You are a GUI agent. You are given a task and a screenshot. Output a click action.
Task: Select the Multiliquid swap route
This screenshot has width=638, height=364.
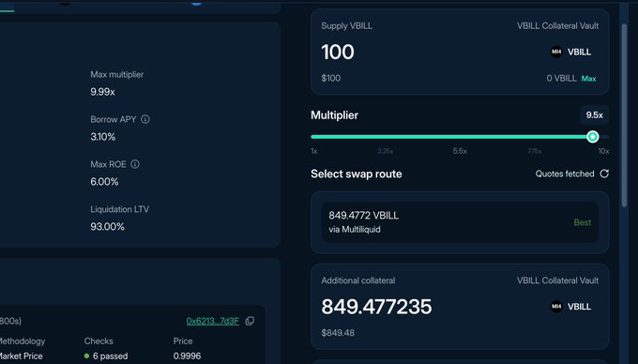pyautogui.click(x=460, y=222)
